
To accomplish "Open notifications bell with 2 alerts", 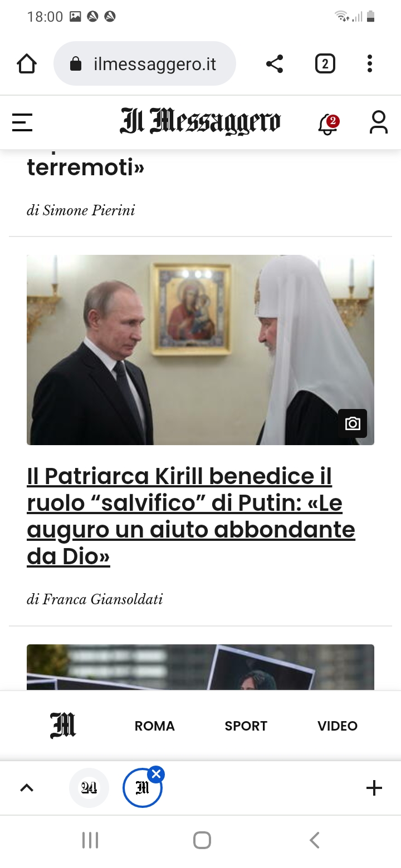I will tap(328, 124).
